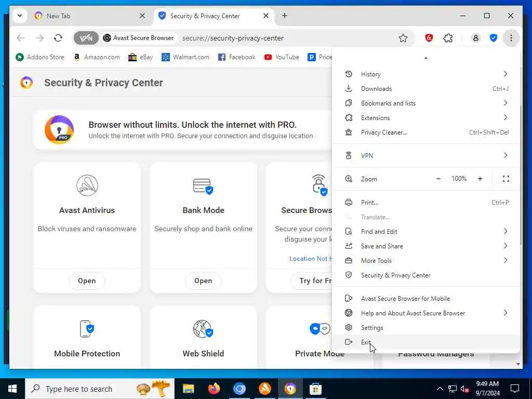Viewport: 532px width, 399px height.
Task: Reload the page with the refresh icon
Action: (58, 38)
